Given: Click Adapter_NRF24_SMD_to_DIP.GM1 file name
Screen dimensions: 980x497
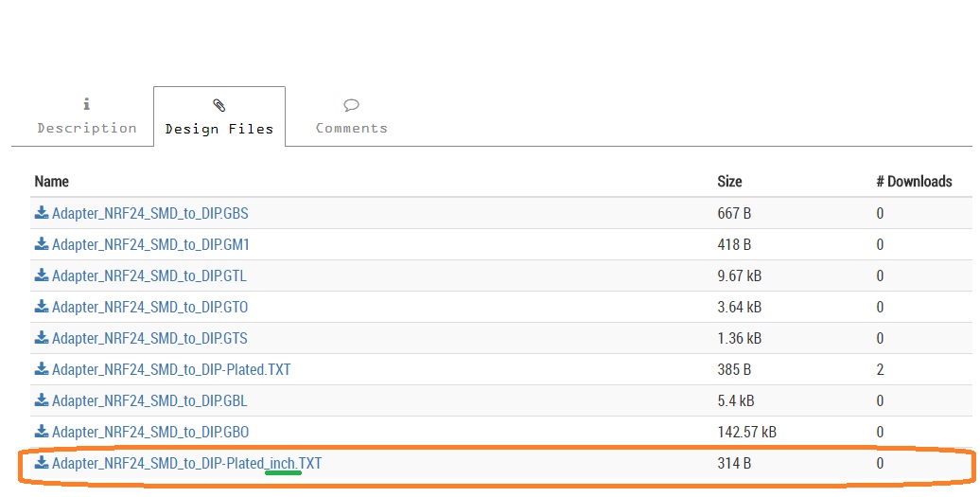Looking at the screenshot, I should (x=150, y=244).
